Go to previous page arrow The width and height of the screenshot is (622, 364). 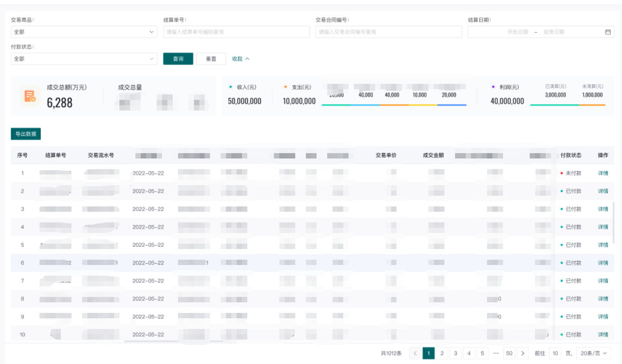point(415,353)
